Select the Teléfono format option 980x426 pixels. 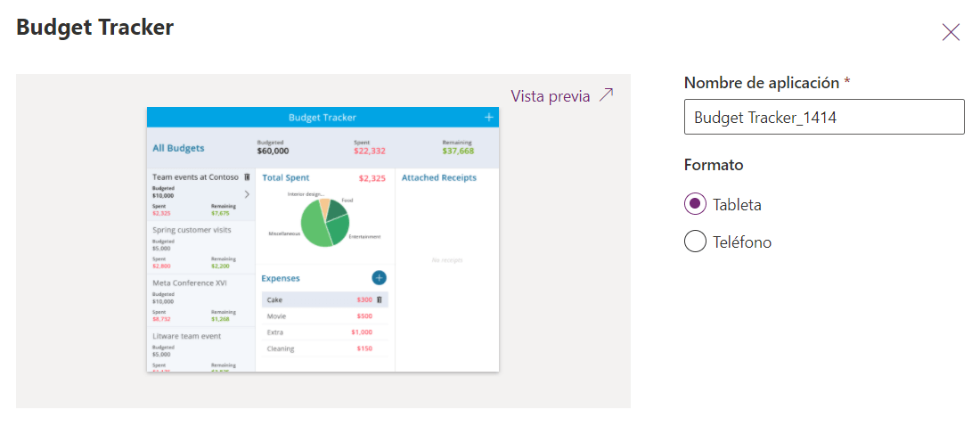696,242
